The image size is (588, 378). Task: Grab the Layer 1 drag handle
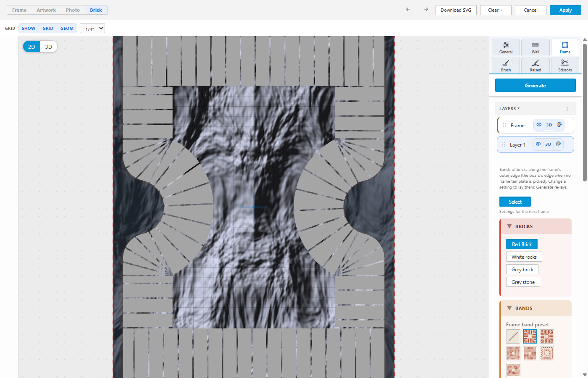click(504, 144)
